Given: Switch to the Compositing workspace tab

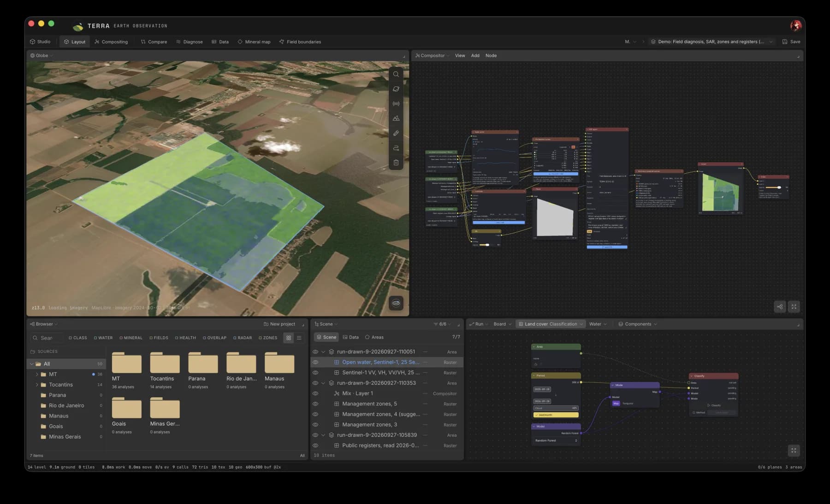Looking at the screenshot, I should [x=111, y=41].
